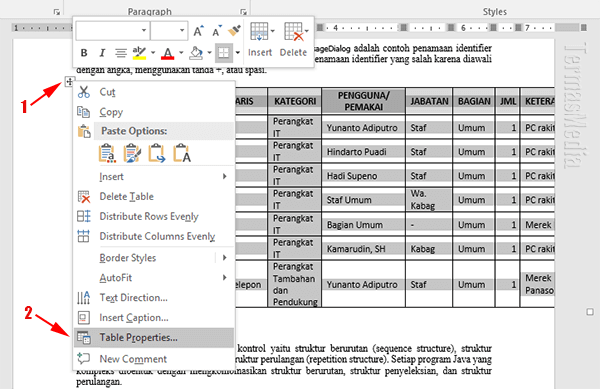This screenshot has width=600, height=389.
Task: Select Cut from context menu
Action: tap(153, 92)
